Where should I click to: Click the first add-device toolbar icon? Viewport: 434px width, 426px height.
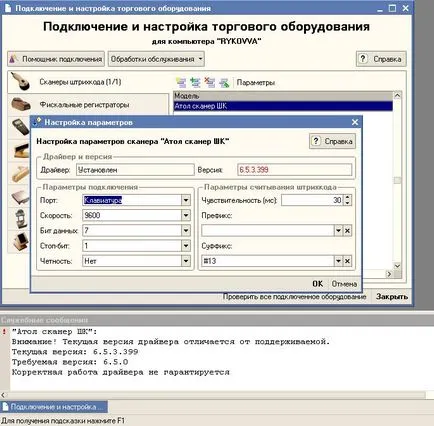pyautogui.click(x=181, y=82)
